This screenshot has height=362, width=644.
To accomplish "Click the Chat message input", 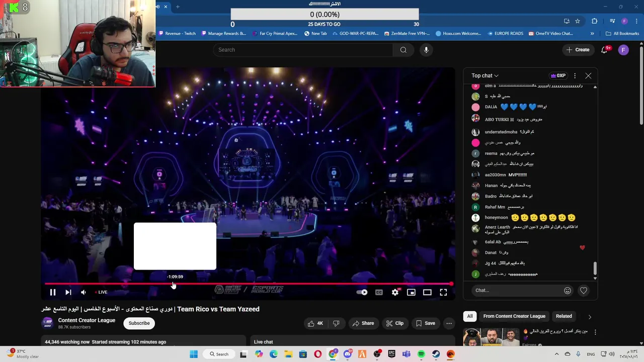I will (518, 290).
